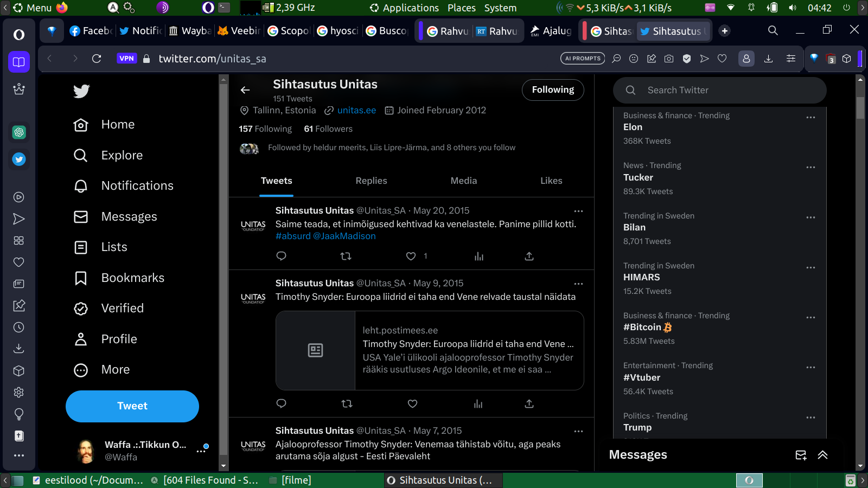Screen dimensions: 868x488
Task: Bookmark page with the heart icon
Action: [x=722, y=59]
